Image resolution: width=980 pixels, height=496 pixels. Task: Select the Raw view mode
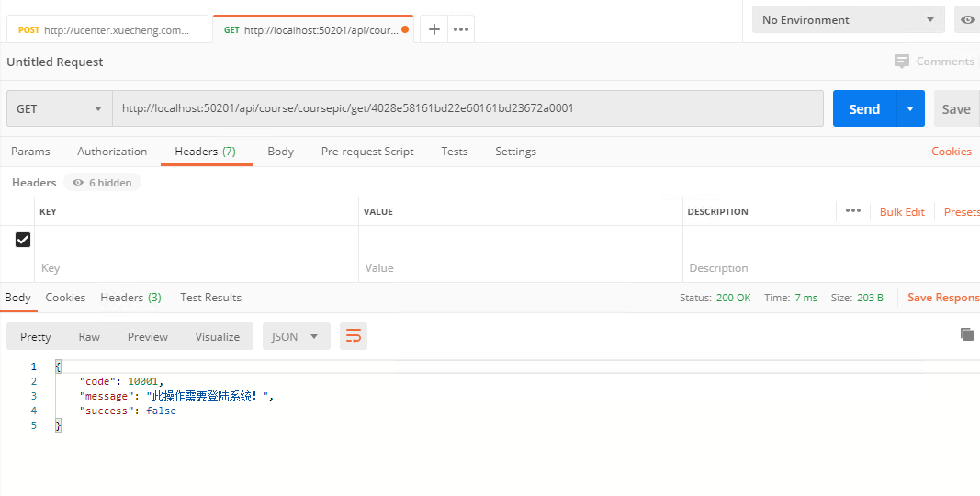(89, 337)
